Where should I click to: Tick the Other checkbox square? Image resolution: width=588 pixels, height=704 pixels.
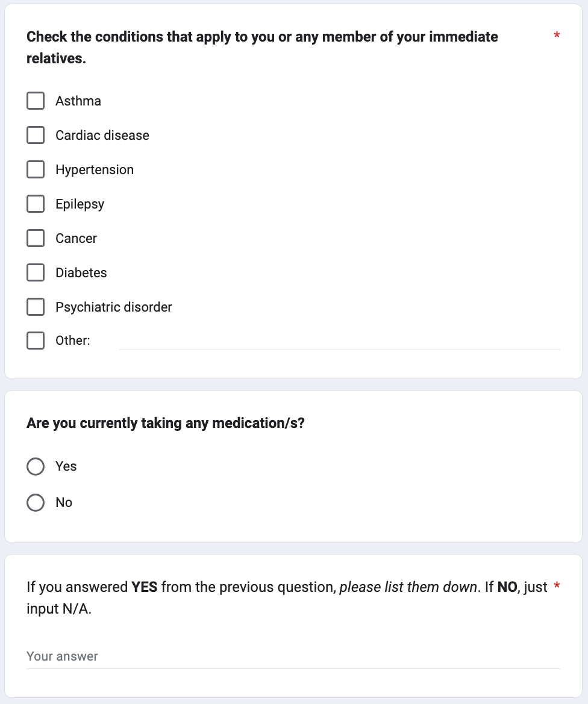click(36, 341)
